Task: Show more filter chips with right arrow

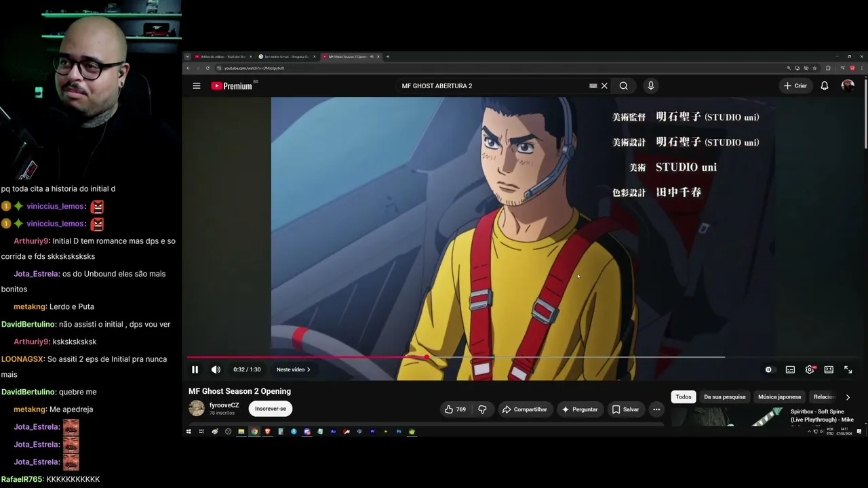Action: (848, 397)
